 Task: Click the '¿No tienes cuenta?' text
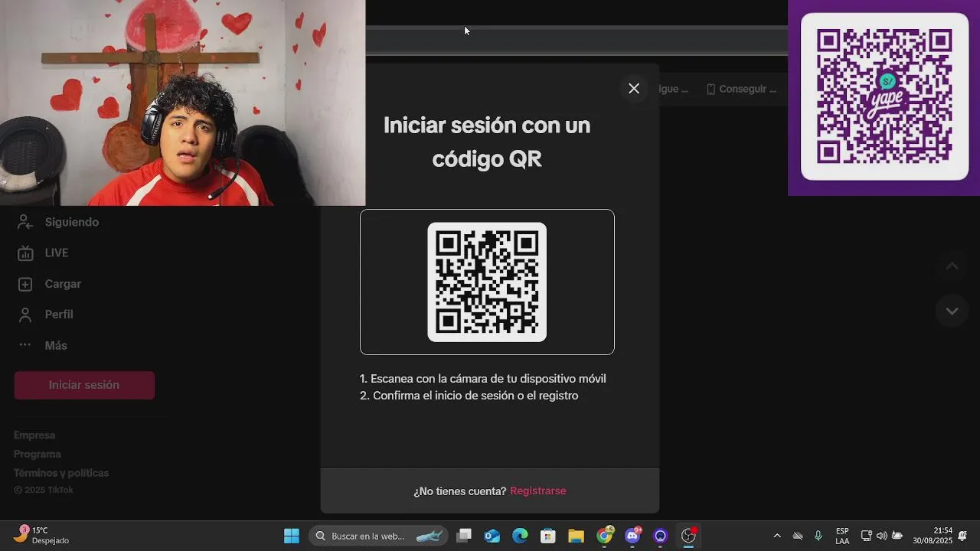click(460, 491)
